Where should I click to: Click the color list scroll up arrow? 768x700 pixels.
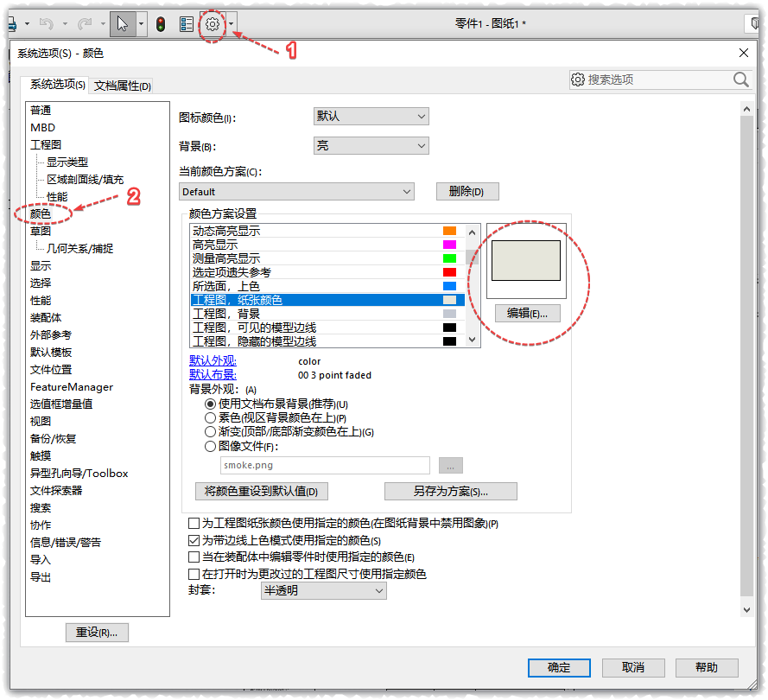coord(473,232)
